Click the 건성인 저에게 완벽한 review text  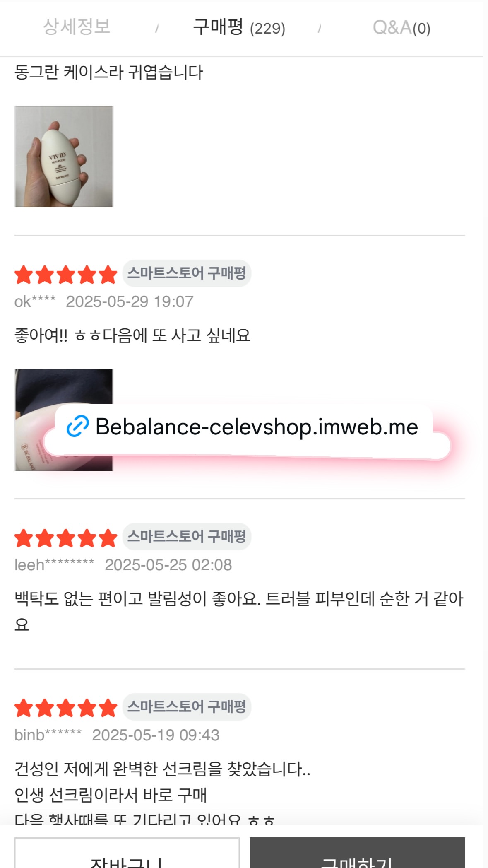[x=162, y=769]
